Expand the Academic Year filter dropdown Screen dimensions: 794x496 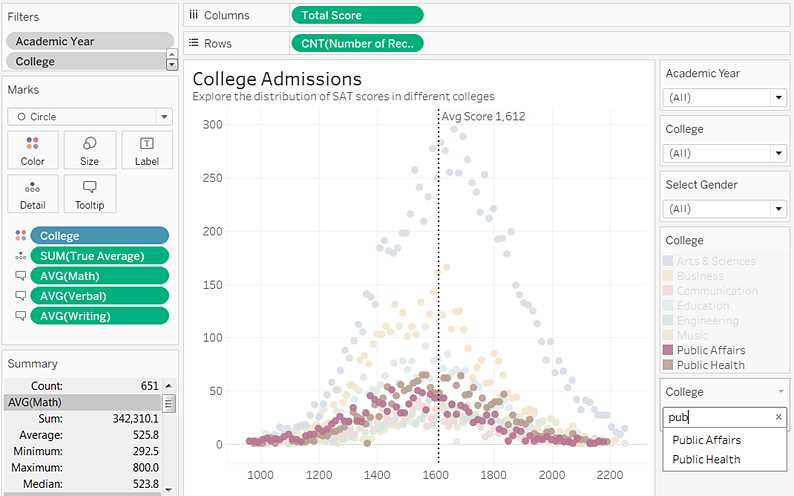tap(778, 98)
